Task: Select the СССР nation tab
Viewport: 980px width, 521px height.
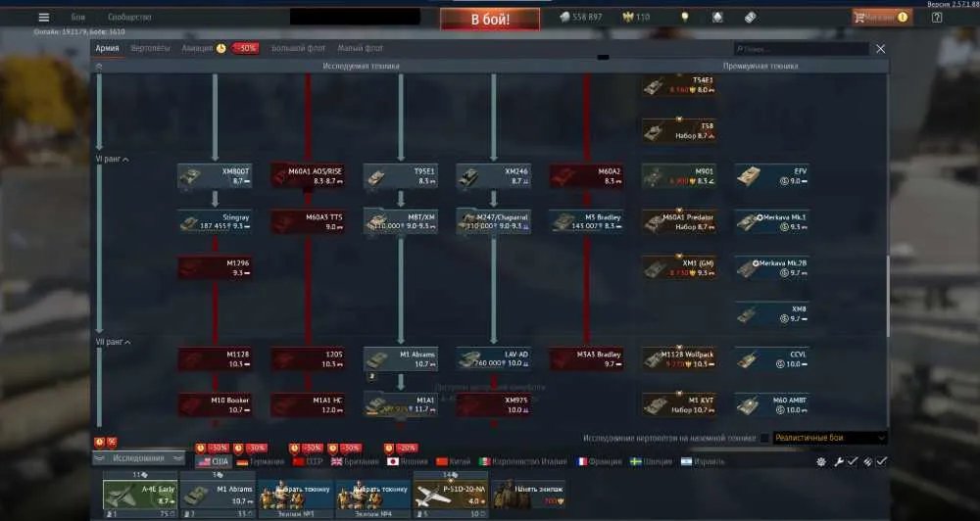Action: (308, 461)
